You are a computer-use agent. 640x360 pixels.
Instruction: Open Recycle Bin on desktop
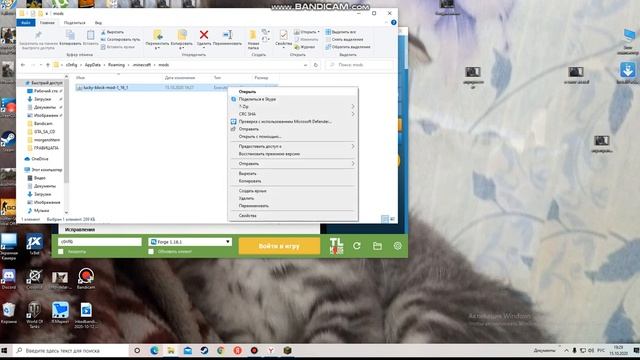pyautogui.click(x=9, y=313)
